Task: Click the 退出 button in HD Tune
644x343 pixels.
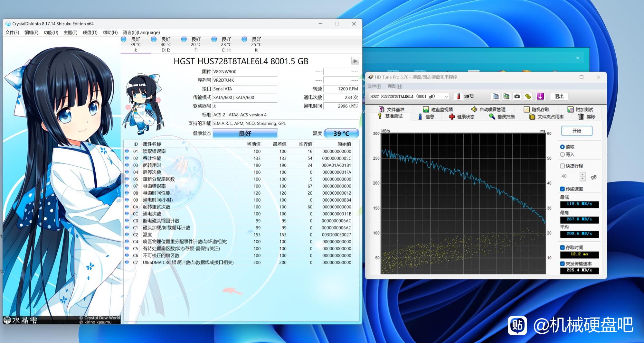Action: (x=559, y=96)
